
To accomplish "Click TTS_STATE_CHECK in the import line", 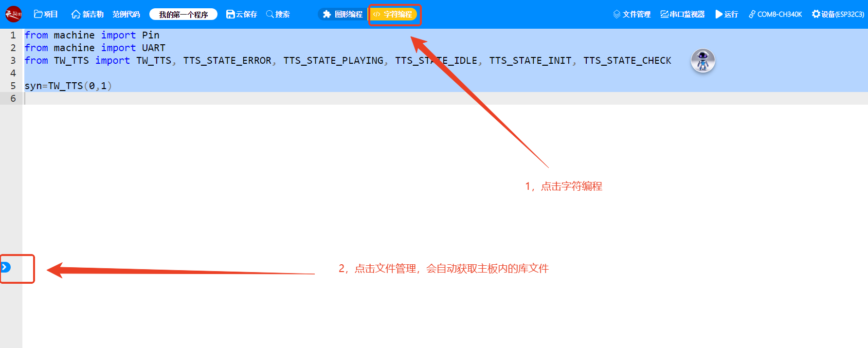I will pyautogui.click(x=627, y=60).
